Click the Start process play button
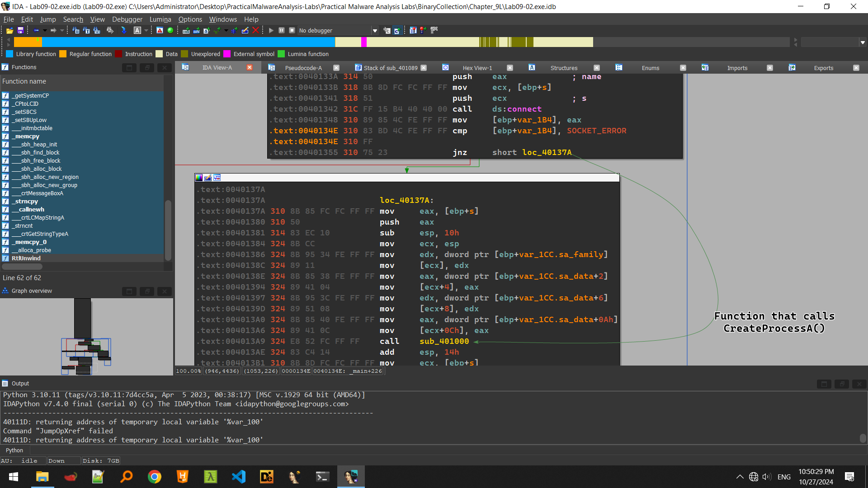This screenshot has width=868, height=488. tap(271, 30)
